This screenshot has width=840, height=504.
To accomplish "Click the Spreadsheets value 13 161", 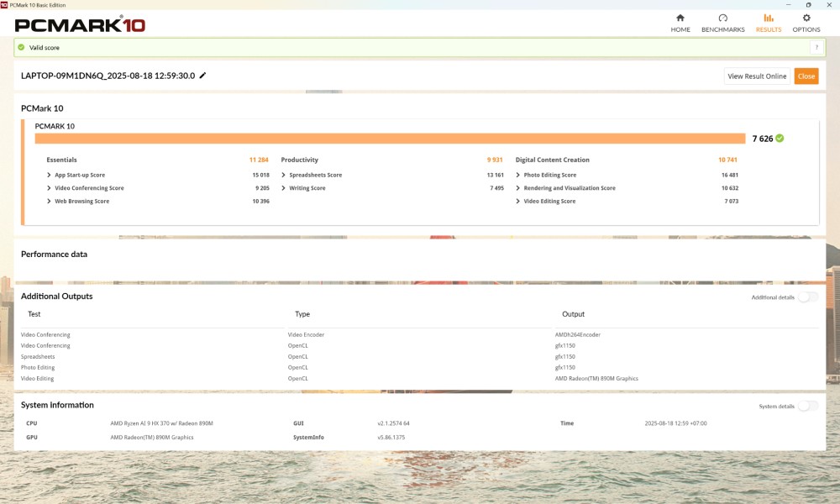I will (495, 176).
